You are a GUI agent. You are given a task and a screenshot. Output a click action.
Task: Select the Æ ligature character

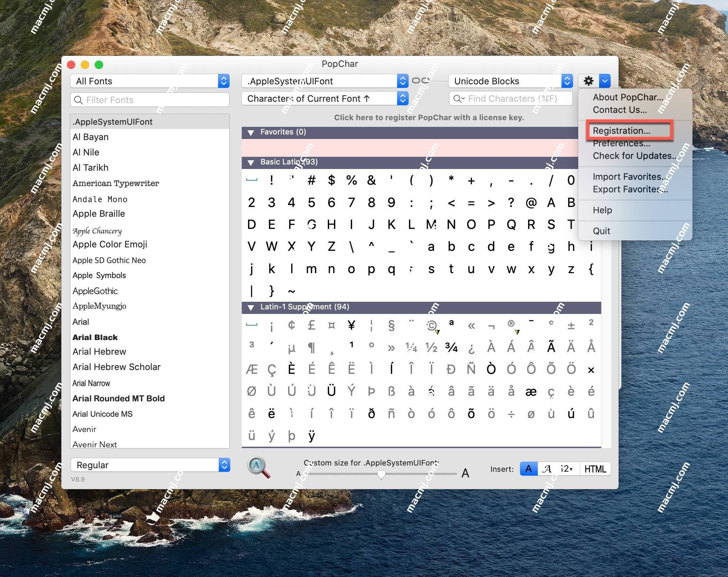(x=251, y=369)
